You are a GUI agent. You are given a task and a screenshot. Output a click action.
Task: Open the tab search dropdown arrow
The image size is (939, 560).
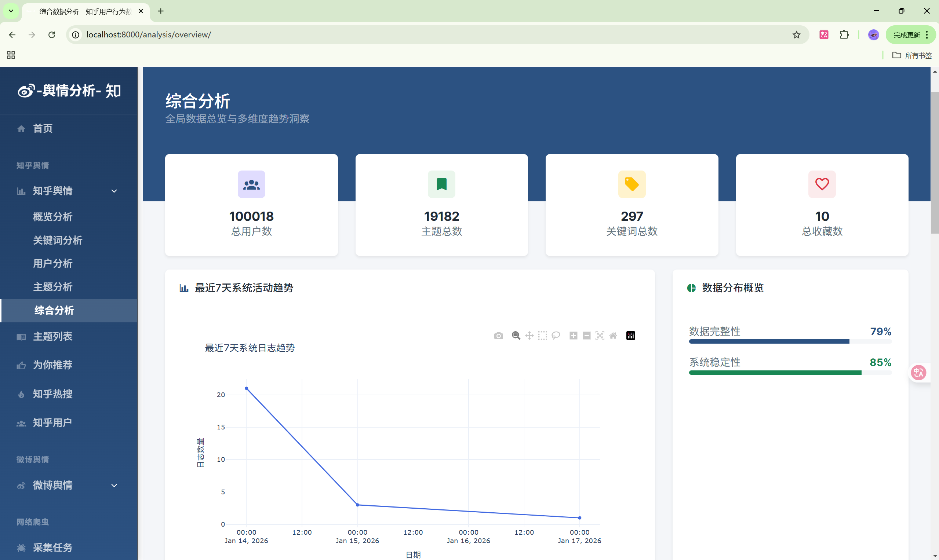[x=11, y=11]
